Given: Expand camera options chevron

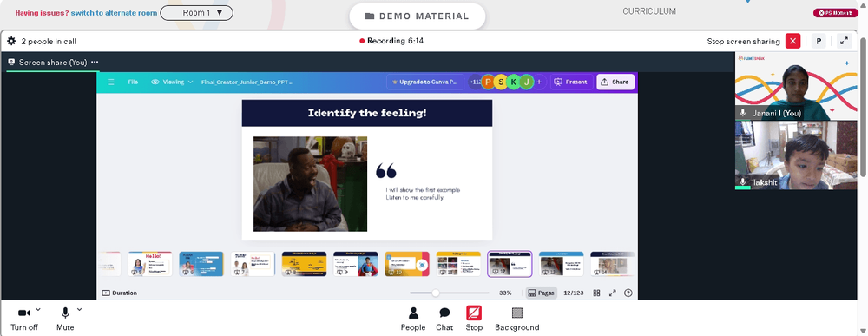Looking at the screenshot, I should point(37,309).
